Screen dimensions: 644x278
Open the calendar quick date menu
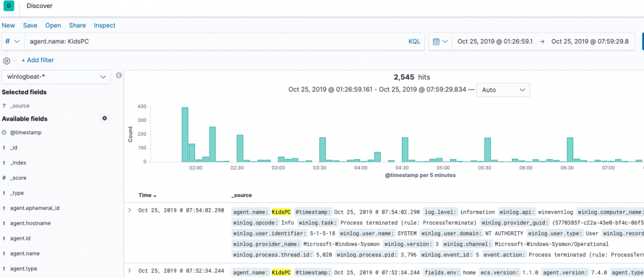click(x=440, y=41)
